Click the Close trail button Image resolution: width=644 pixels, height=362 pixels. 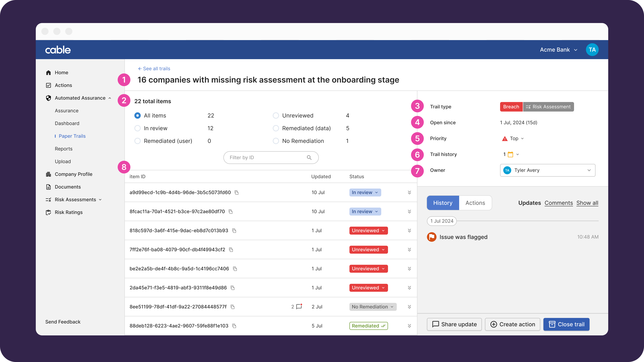(566, 324)
